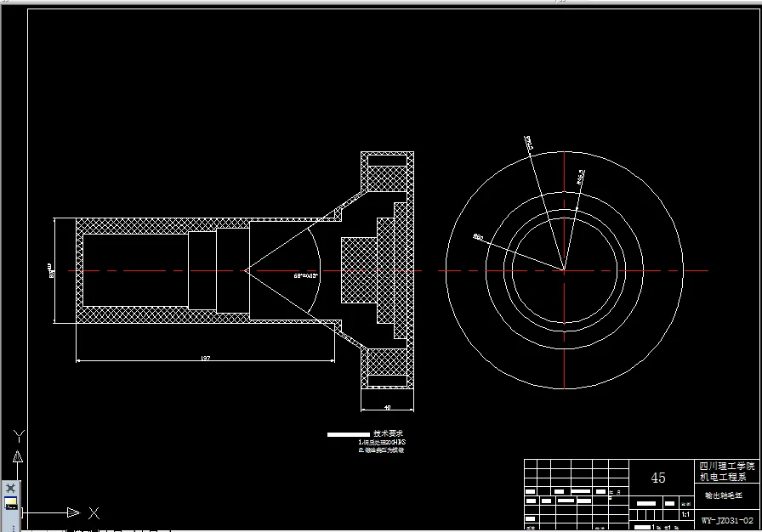This screenshot has height=532, width=762.
Task: Select the UCS icon Y axis label
Action: click(19, 436)
